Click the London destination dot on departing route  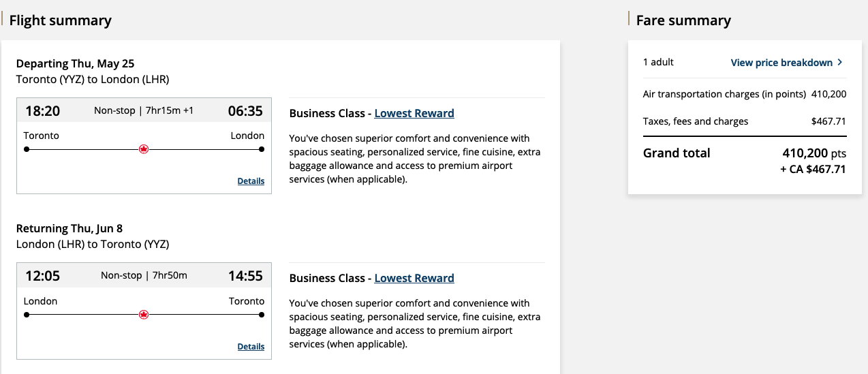[x=262, y=149]
